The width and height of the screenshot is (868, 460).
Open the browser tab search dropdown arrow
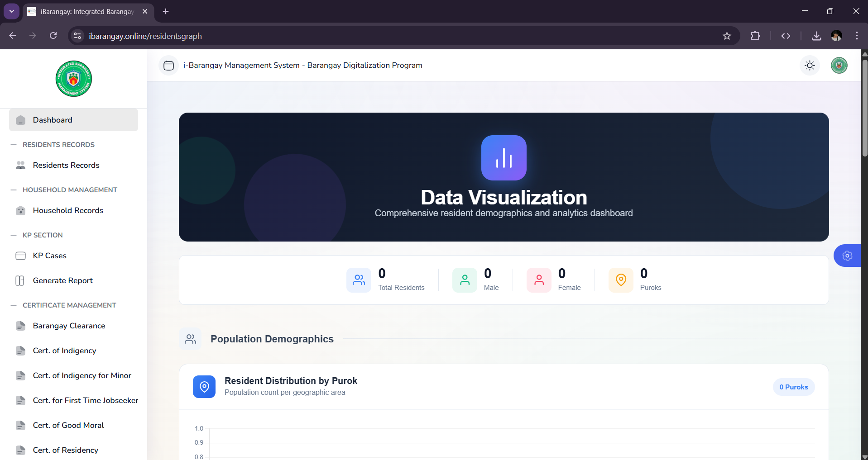12,11
